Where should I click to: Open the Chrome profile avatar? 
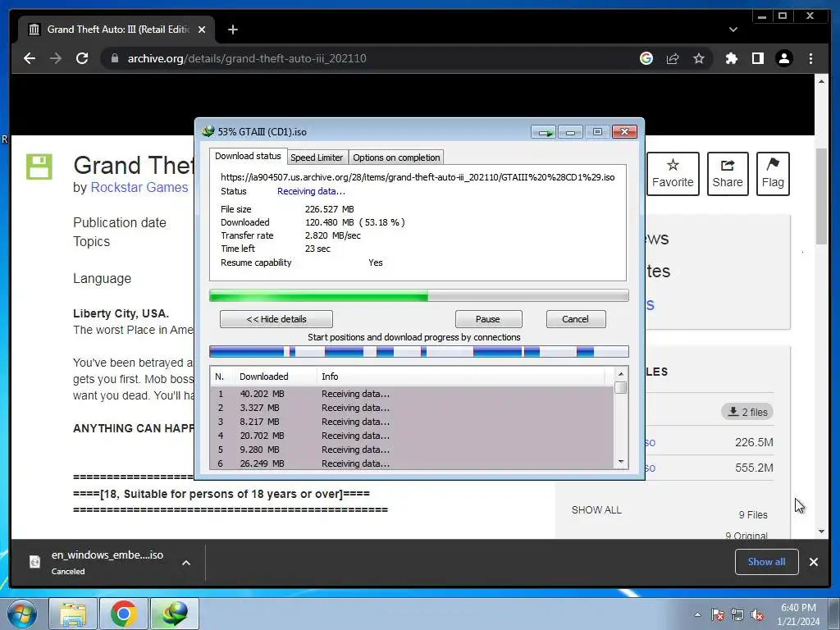click(x=783, y=58)
